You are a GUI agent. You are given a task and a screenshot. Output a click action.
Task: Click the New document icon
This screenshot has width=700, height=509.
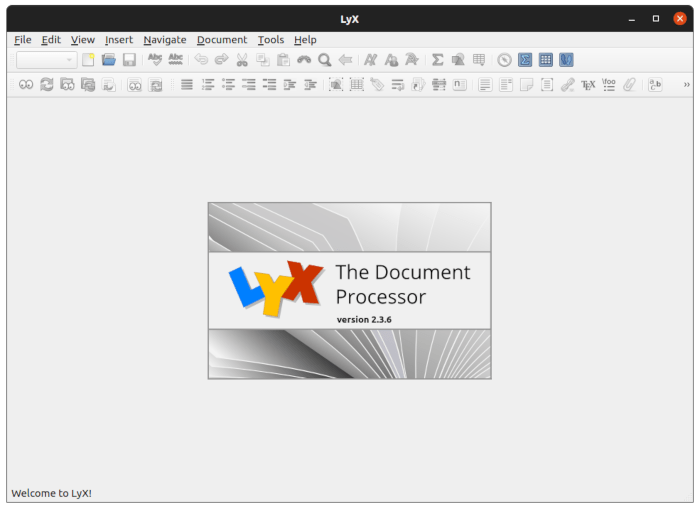pyautogui.click(x=88, y=60)
